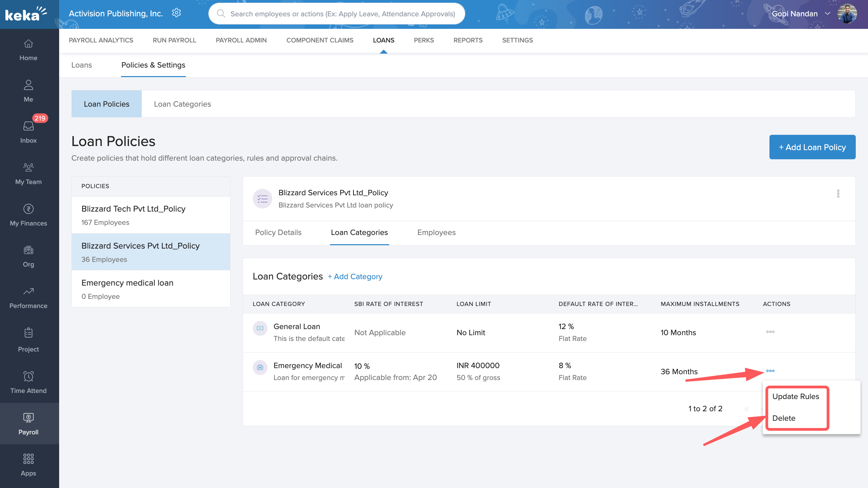Open the Org sidebar icon

coord(29,256)
